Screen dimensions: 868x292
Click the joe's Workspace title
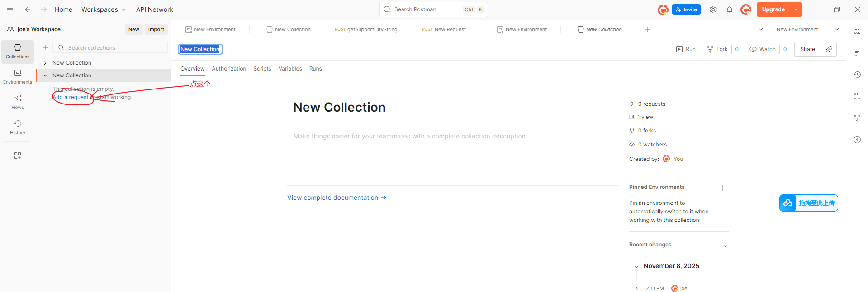click(x=39, y=29)
